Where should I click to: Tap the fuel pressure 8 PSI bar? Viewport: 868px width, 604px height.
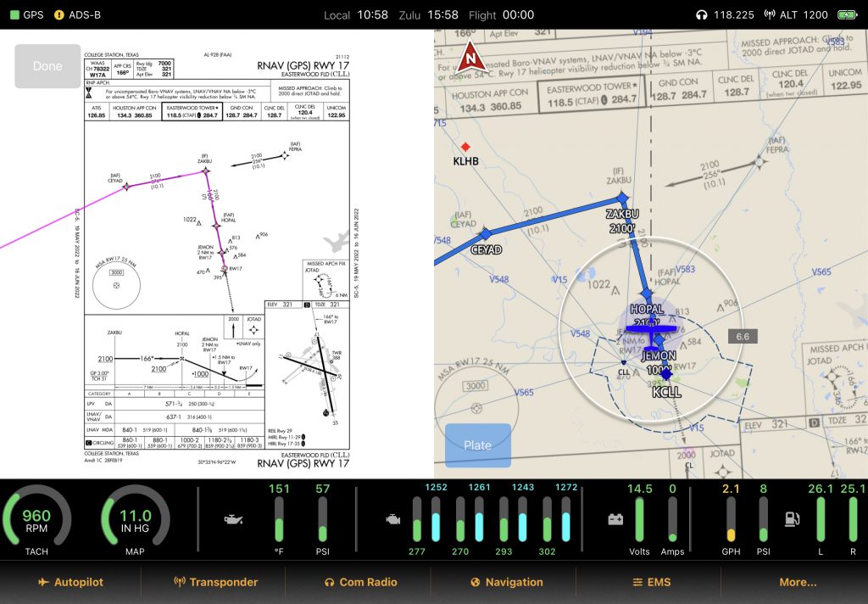coord(764,519)
